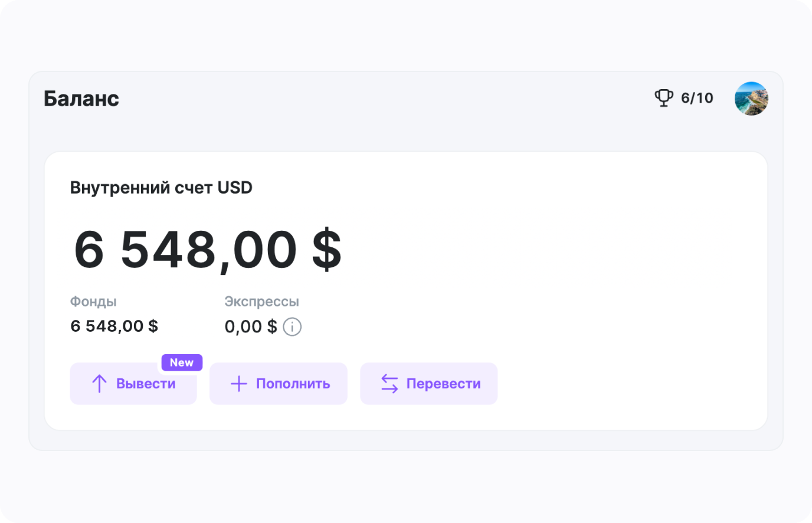Viewport: 812px width, 523px height.
Task: Click the 6/10 achievements counter
Action: (x=697, y=98)
